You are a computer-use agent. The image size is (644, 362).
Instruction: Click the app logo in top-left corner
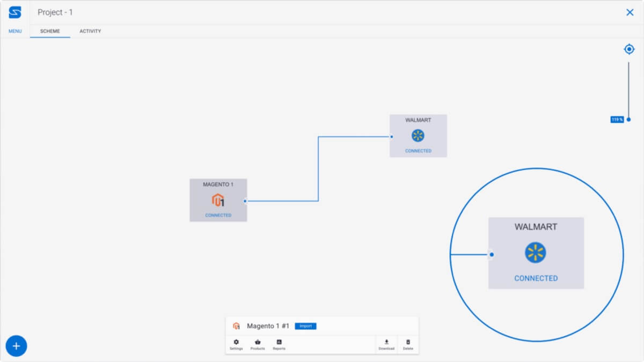pyautogui.click(x=15, y=12)
